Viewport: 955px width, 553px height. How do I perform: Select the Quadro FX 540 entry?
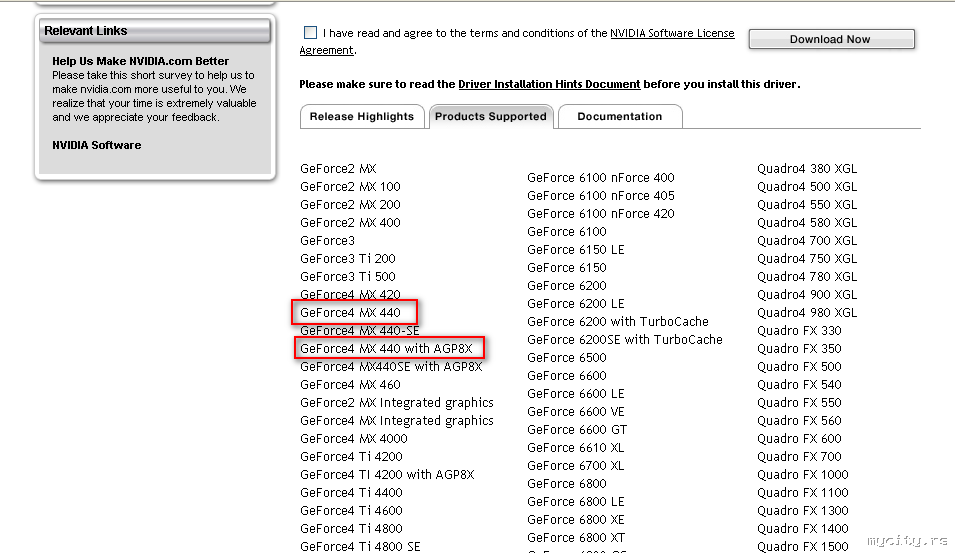pyautogui.click(x=799, y=384)
